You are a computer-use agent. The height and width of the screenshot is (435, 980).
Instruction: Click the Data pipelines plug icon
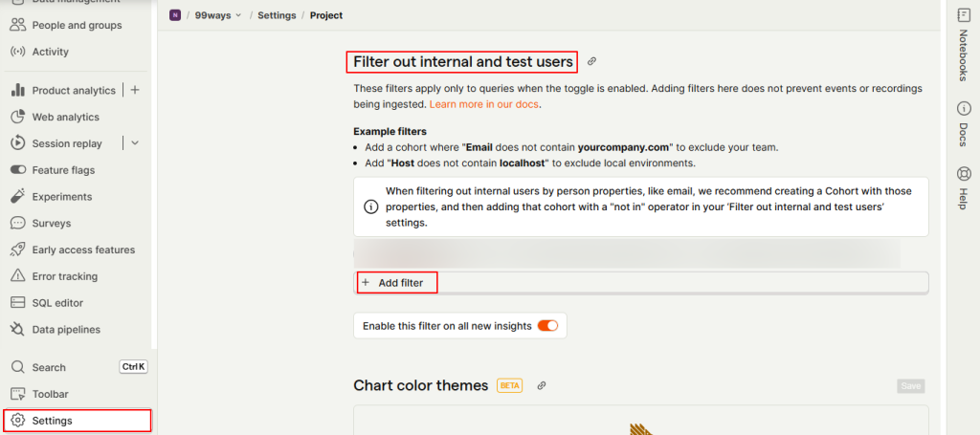pyautogui.click(x=18, y=329)
